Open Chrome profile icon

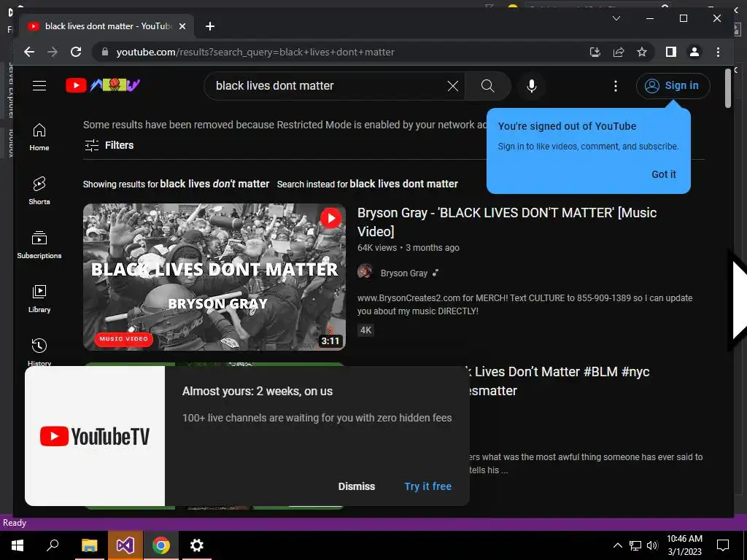click(694, 52)
